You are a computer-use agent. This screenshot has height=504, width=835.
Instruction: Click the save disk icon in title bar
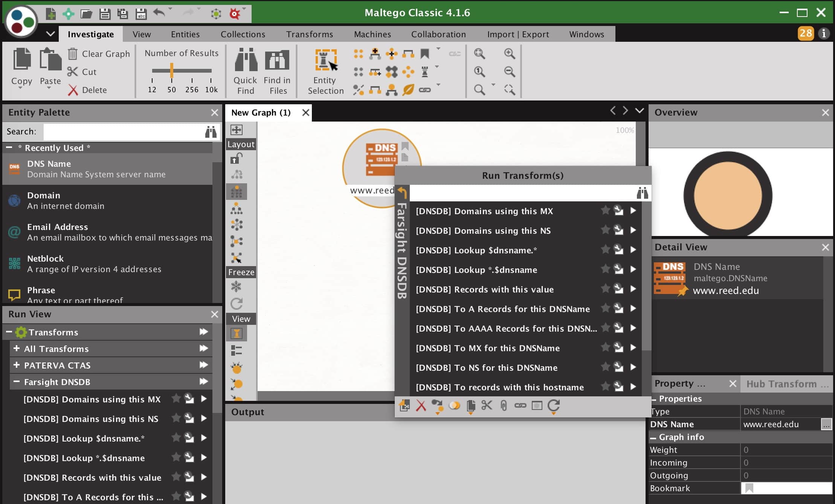[x=105, y=14]
